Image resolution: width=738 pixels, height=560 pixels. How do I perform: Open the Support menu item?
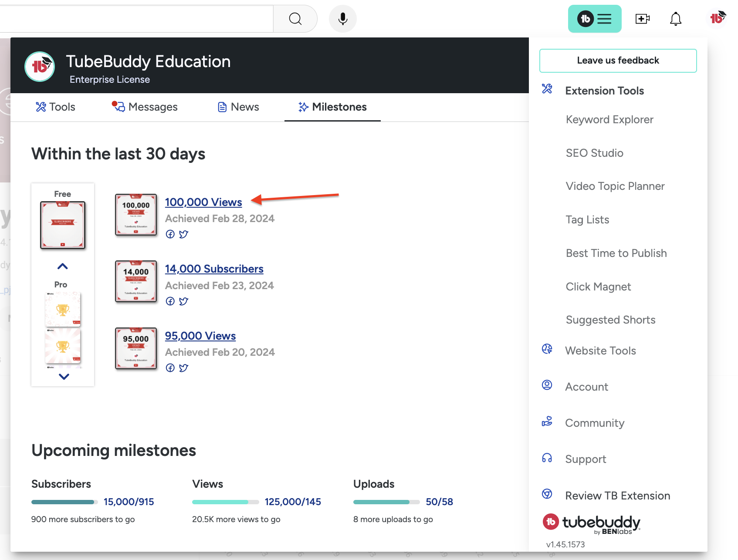click(x=586, y=459)
